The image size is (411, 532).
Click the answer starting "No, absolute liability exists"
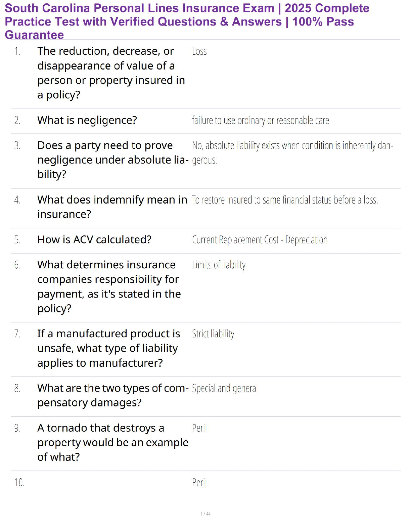[292, 146]
